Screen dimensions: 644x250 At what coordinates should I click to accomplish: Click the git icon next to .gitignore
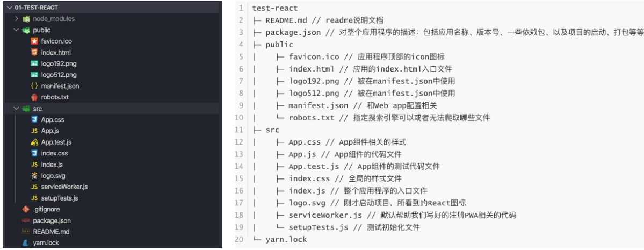pyautogui.click(x=25, y=209)
